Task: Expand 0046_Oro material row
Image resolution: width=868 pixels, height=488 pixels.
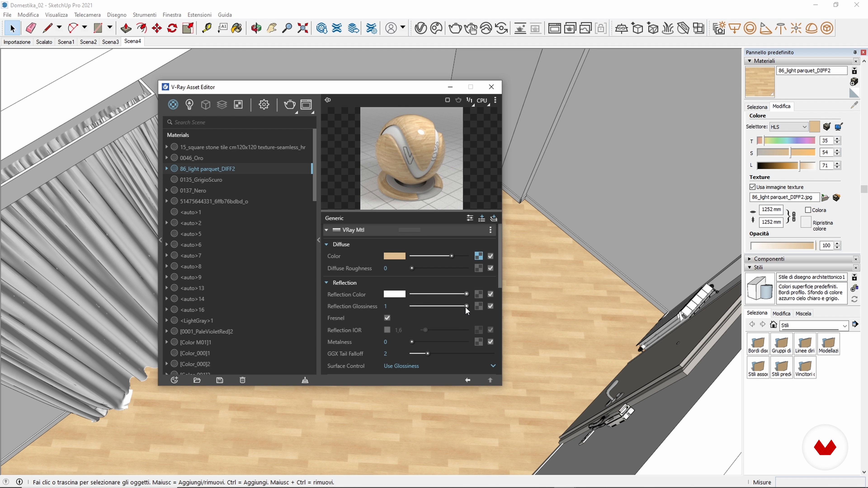Action: pyautogui.click(x=166, y=158)
